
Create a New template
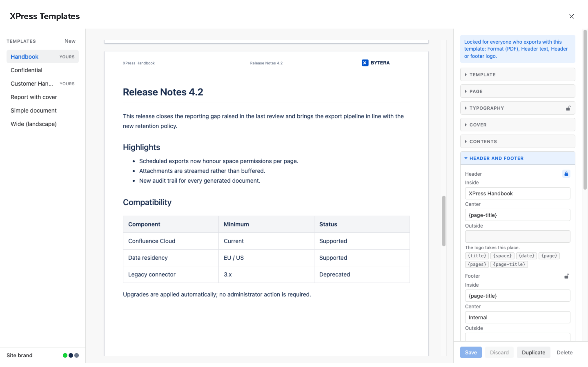(x=70, y=41)
